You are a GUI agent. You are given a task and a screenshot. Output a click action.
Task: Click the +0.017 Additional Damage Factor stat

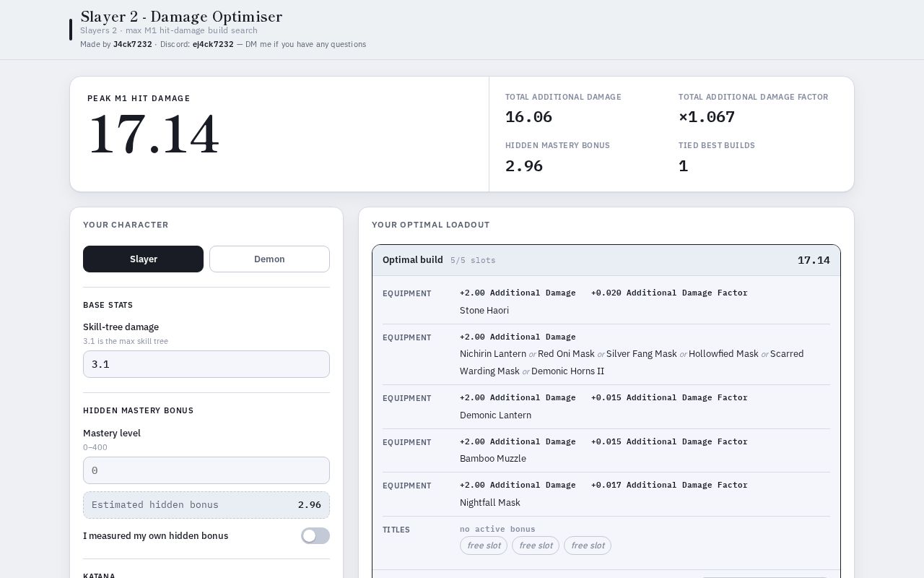pyautogui.click(x=669, y=485)
